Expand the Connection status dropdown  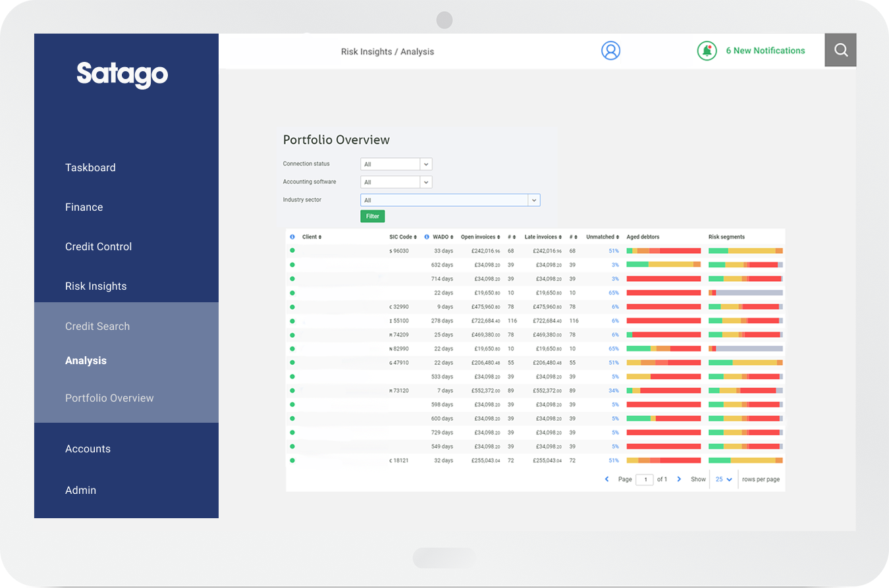click(x=425, y=164)
